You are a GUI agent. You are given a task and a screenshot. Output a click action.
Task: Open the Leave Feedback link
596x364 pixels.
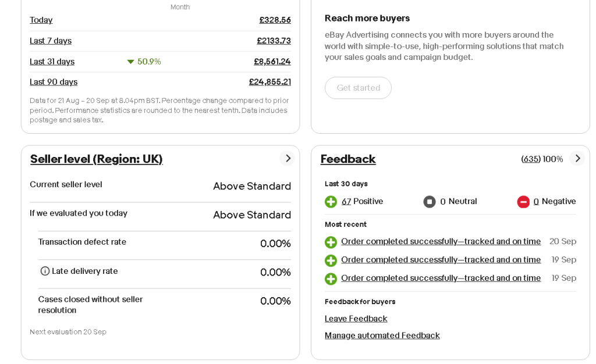(356, 319)
